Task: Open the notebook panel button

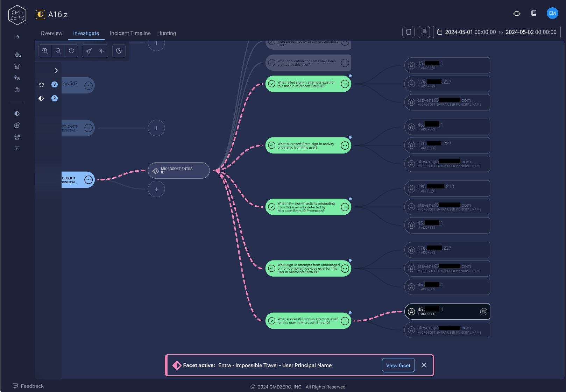Action: point(408,32)
